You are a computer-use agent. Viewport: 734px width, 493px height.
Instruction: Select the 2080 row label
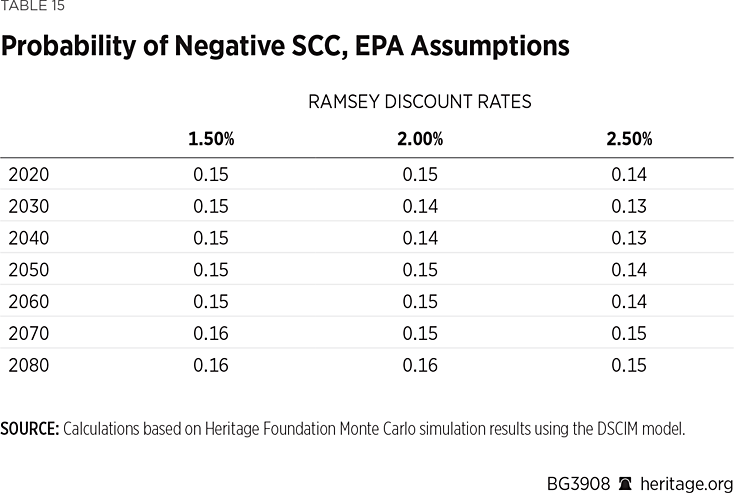pos(28,365)
